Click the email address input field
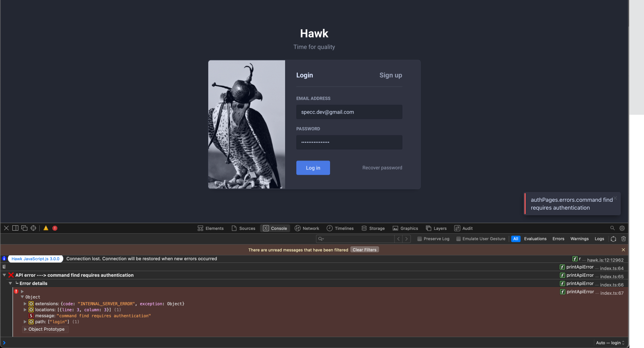This screenshot has width=644, height=348. 349,112
